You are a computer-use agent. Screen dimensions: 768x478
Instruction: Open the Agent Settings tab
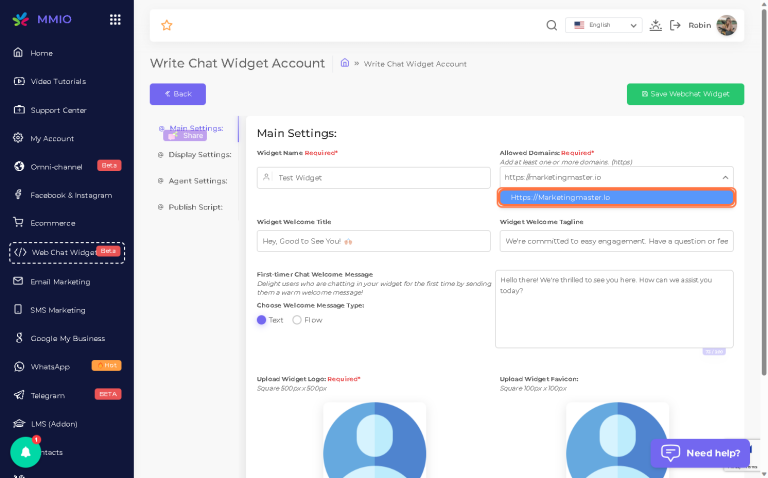tap(192, 181)
